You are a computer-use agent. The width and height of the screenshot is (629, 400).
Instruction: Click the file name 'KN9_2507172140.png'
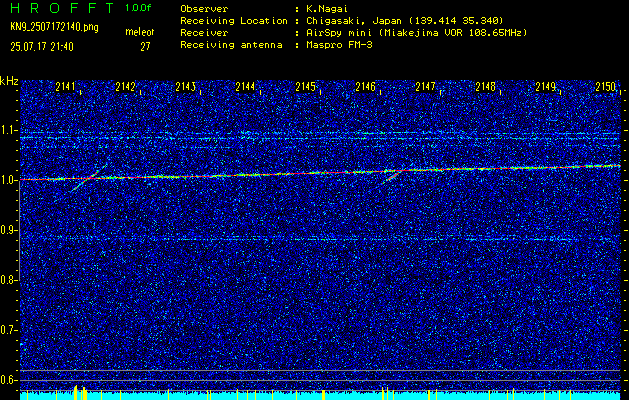54,27
